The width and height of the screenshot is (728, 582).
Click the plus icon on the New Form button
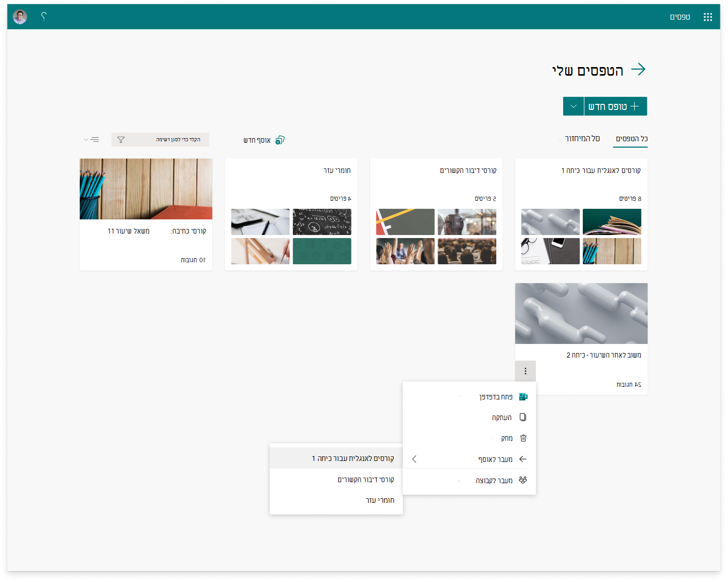pos(635,106)
